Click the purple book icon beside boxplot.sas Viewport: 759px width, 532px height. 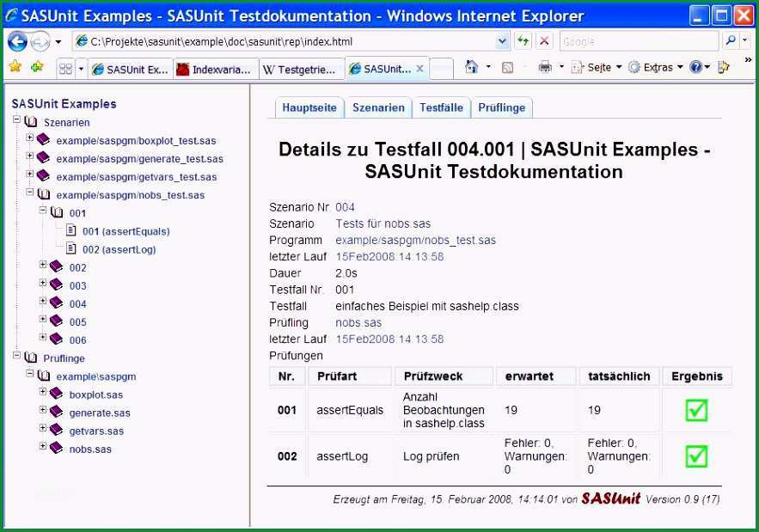[x=56, y=394]
